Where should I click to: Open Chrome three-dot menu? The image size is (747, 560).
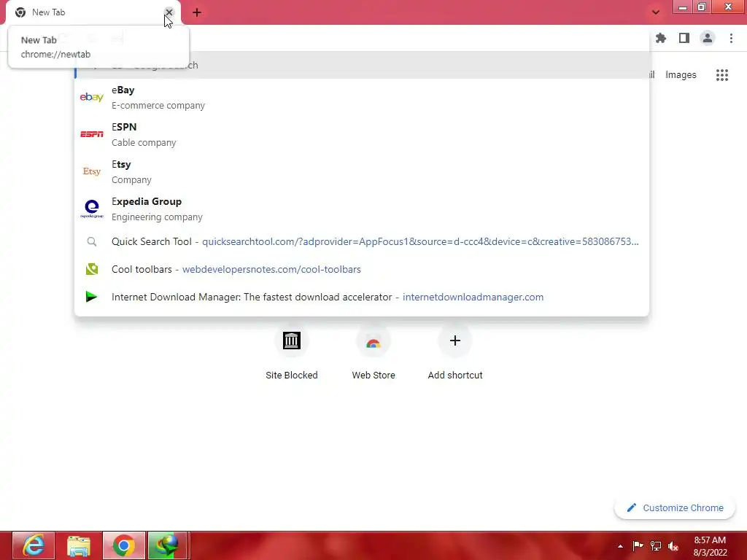tap(731, 38)
